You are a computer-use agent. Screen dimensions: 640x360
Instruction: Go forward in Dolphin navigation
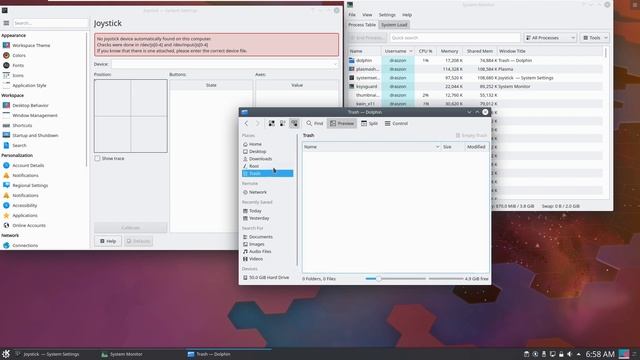258,123
